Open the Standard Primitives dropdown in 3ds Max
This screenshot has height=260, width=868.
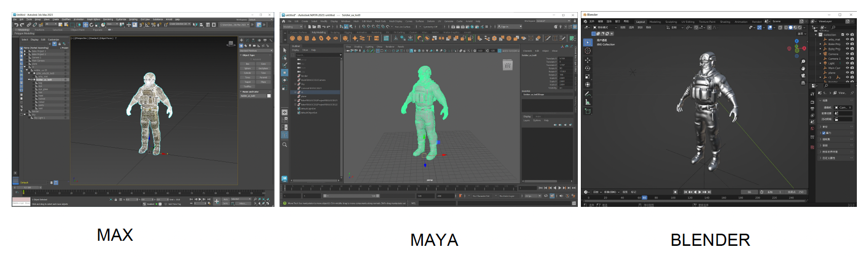point(256,51)
